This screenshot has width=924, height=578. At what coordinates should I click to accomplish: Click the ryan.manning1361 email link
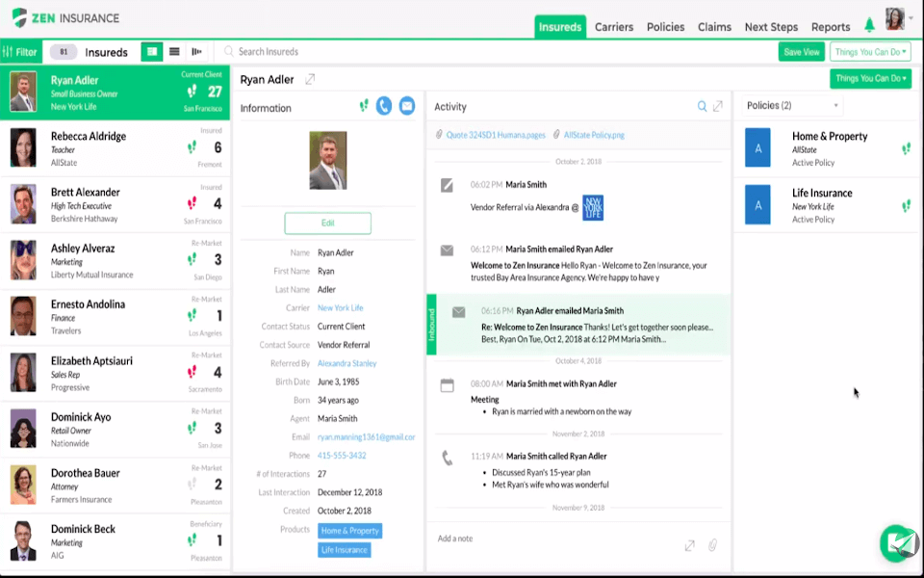click(366, 437)
